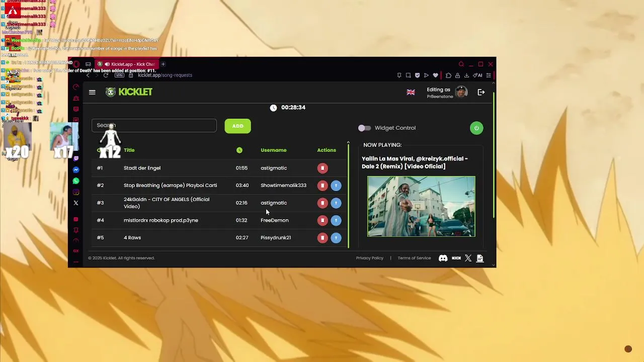Screen dimensions: 644x362
Task: Open browser easy setup menu icon
Action: 489,75
